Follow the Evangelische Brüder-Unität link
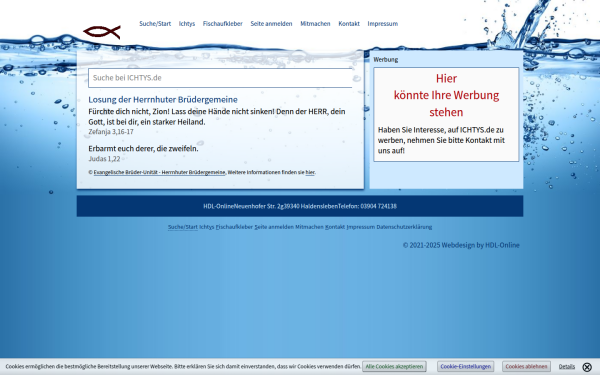The image size is (600, 375). pyautogui.click(x=159, y=173)
